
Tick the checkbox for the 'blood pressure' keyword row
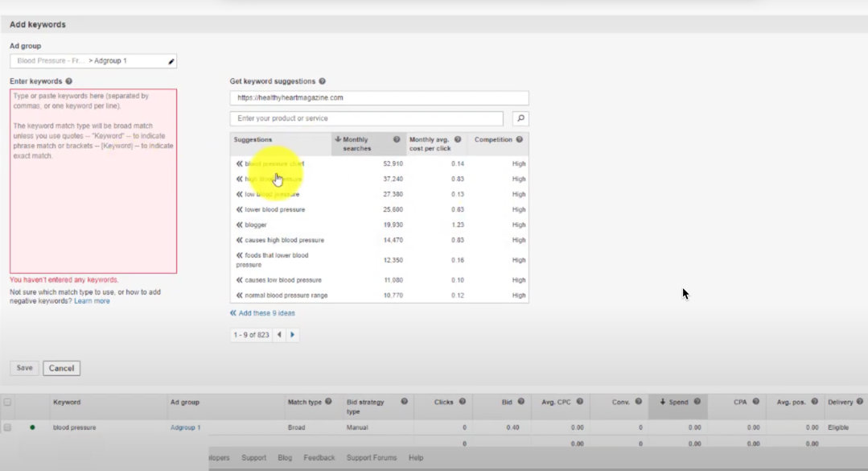pos(7,428)
